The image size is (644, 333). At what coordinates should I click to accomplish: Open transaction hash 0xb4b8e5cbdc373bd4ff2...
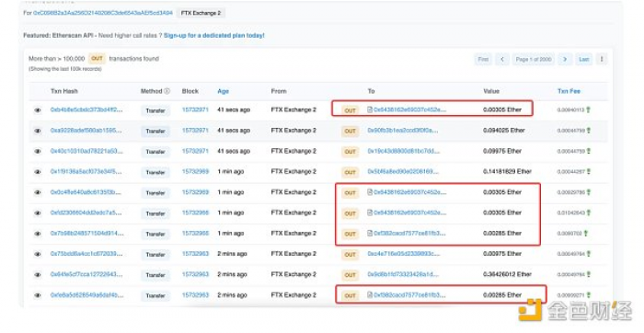tap(86, 109)
